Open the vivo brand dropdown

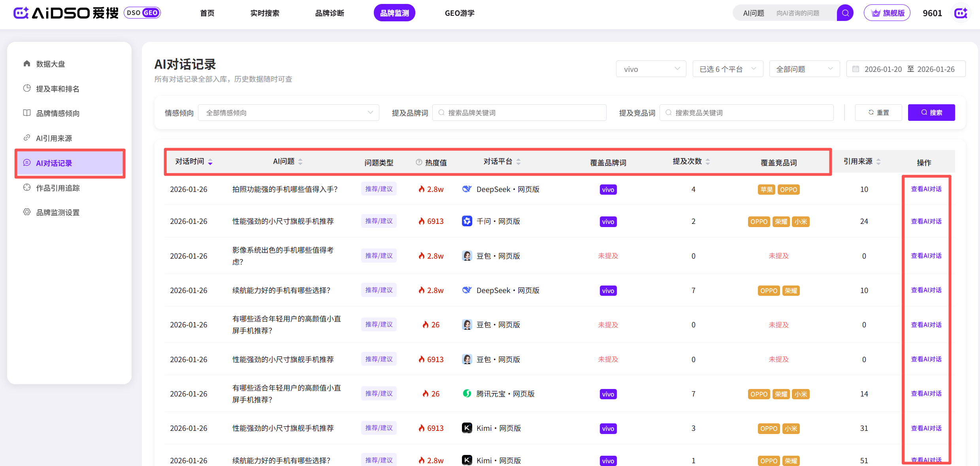pos(651,69)
